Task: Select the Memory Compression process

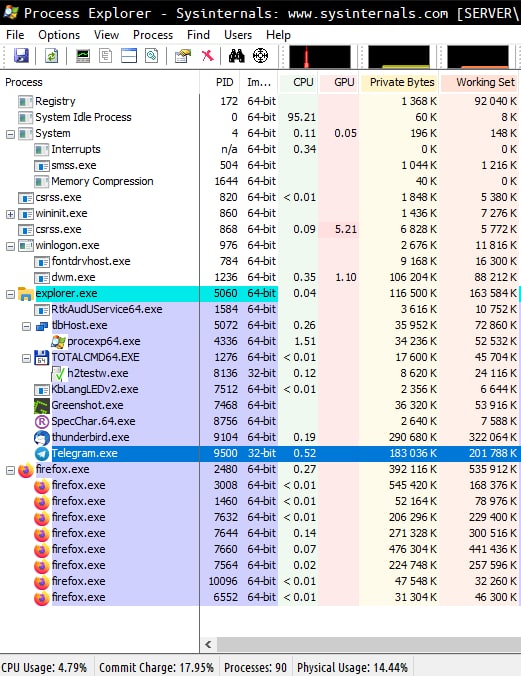Action: [260, 181]
